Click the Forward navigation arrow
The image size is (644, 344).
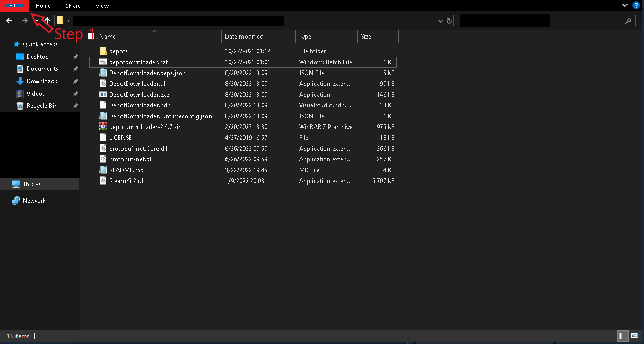[24, 21]
